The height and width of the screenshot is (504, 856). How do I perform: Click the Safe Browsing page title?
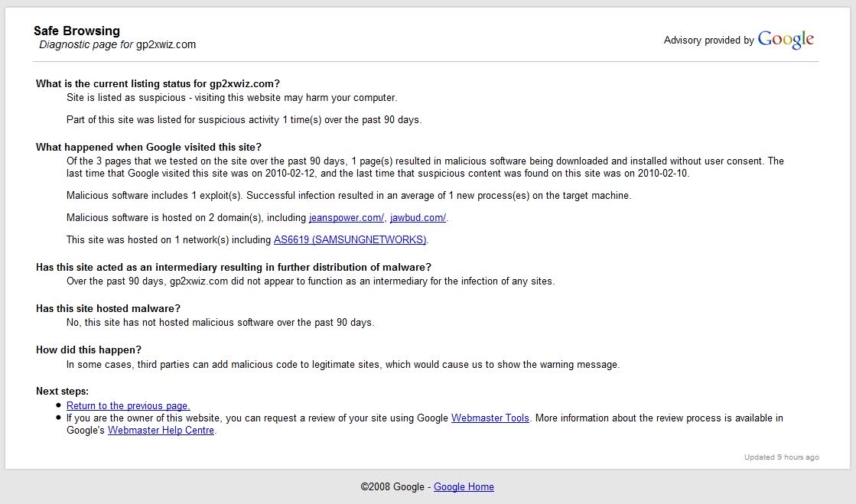pyautogui.click(x=76, y=31)
